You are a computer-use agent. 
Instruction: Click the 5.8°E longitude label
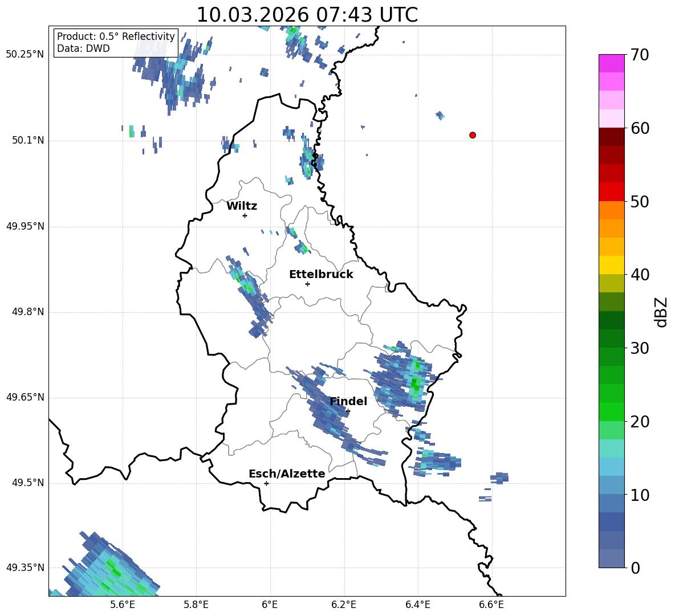click(196, 605)
